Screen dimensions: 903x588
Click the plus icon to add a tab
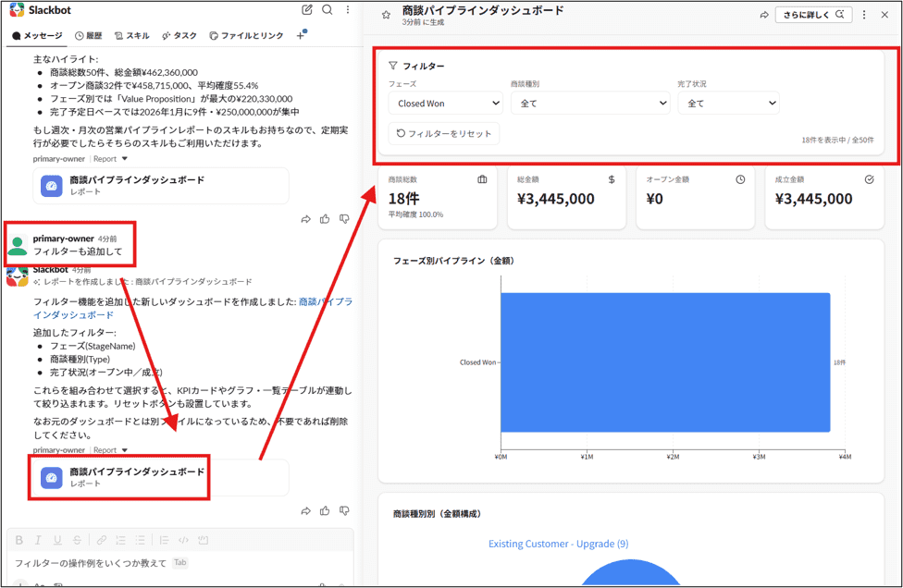(300, 36)
